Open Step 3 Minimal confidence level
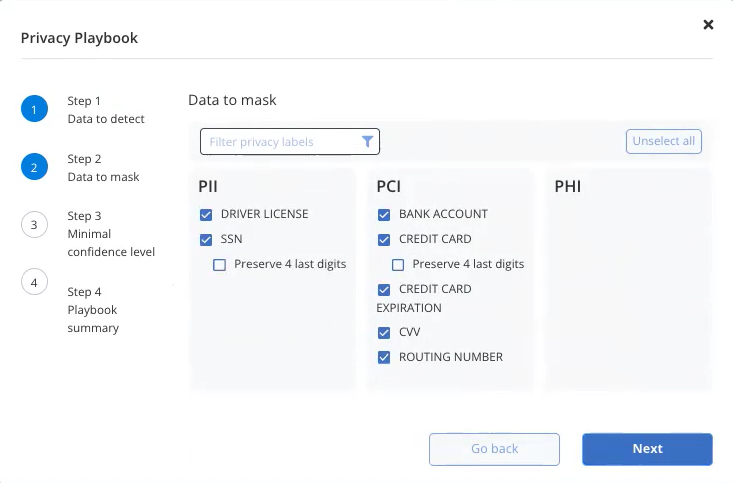Viewport: 733px width, 483px height. pos(111,234)
